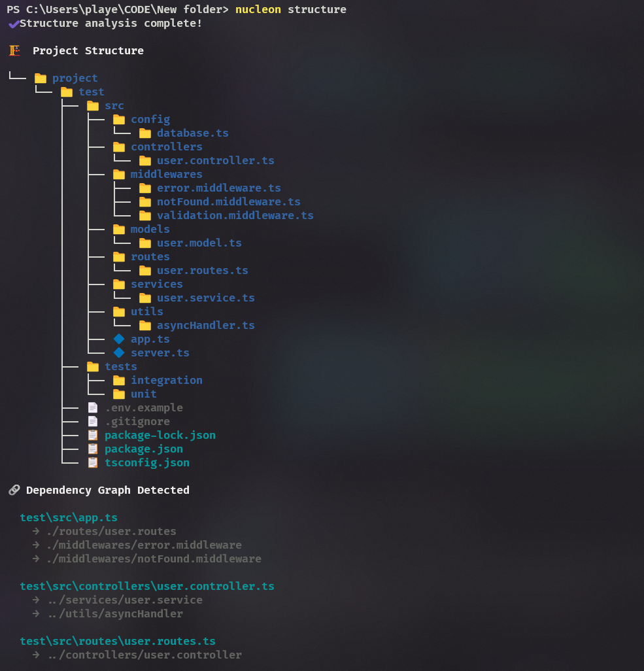
Task: Click the config folder icon
Action: (x=118, y=120)
